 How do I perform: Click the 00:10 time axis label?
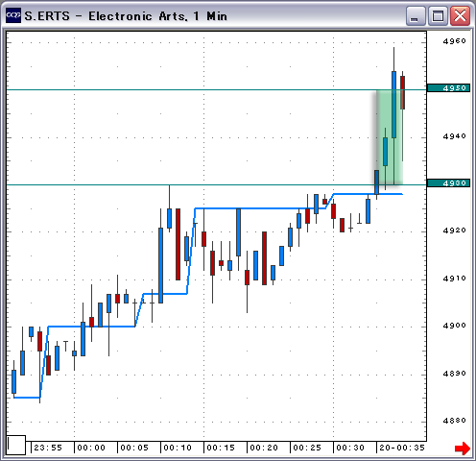tap(178, 448)
